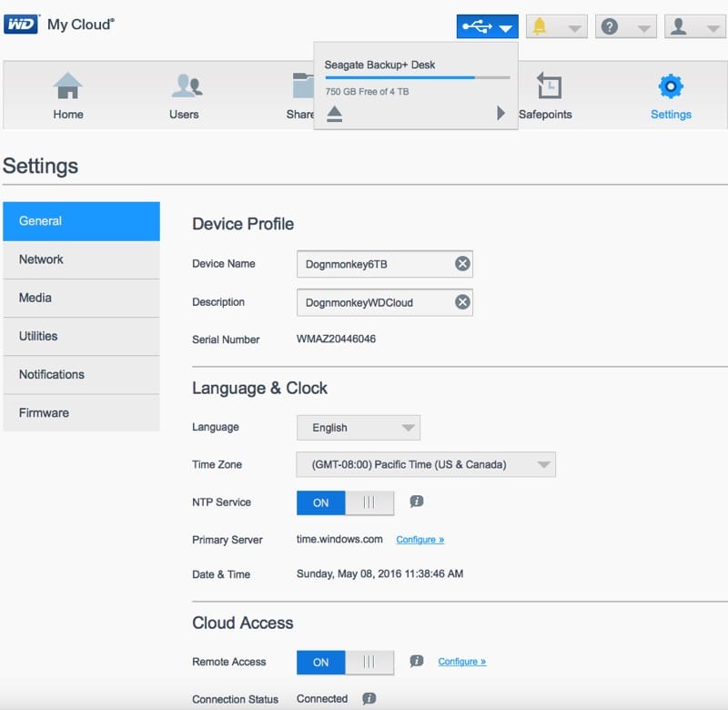The image size is (728, 710).
Task: Toggle the Remote Access switch
Action: pyautogui.click(x=345, y=662)
